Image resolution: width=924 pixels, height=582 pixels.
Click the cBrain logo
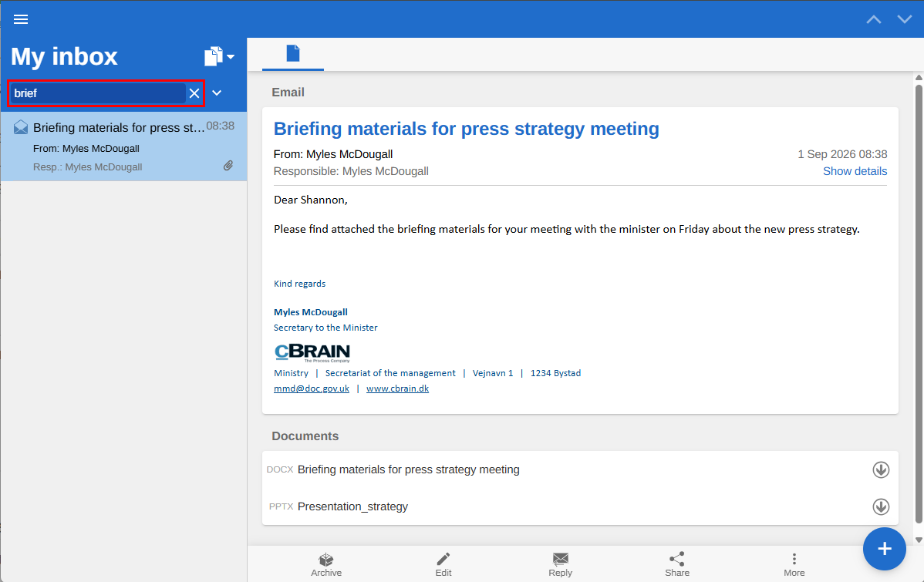(312, 352)
